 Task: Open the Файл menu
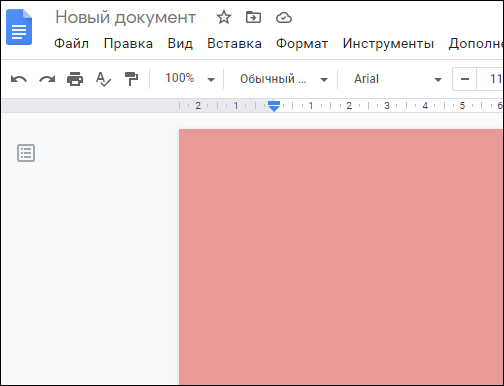pyautogui.click(x=71, y=44)
